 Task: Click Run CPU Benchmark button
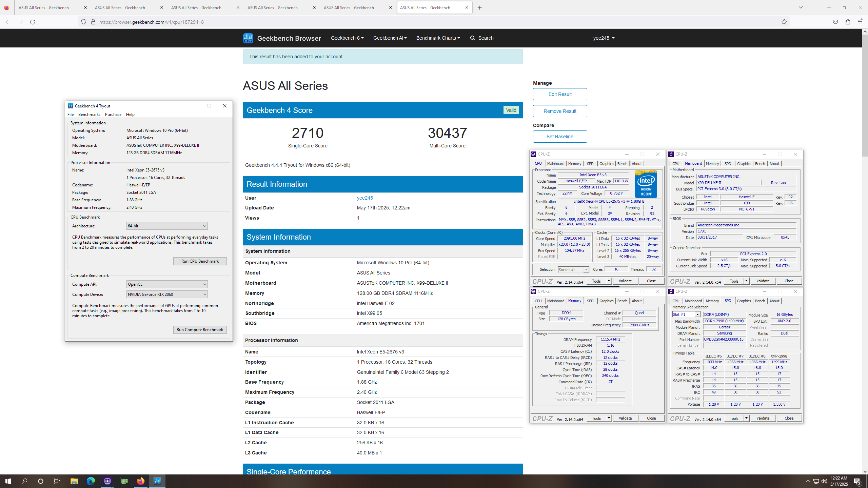click(x=200, y=261)
